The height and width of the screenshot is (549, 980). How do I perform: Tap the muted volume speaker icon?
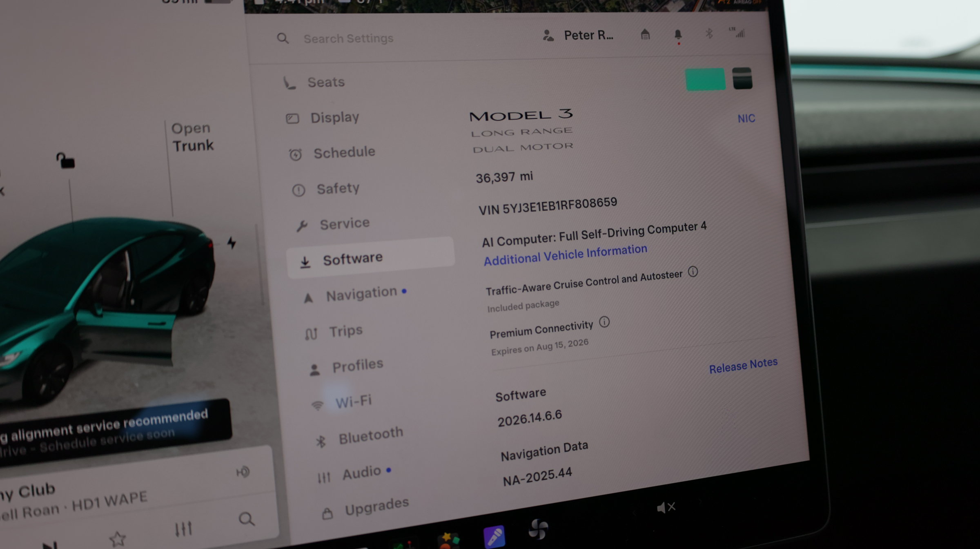tap(666, 508)
